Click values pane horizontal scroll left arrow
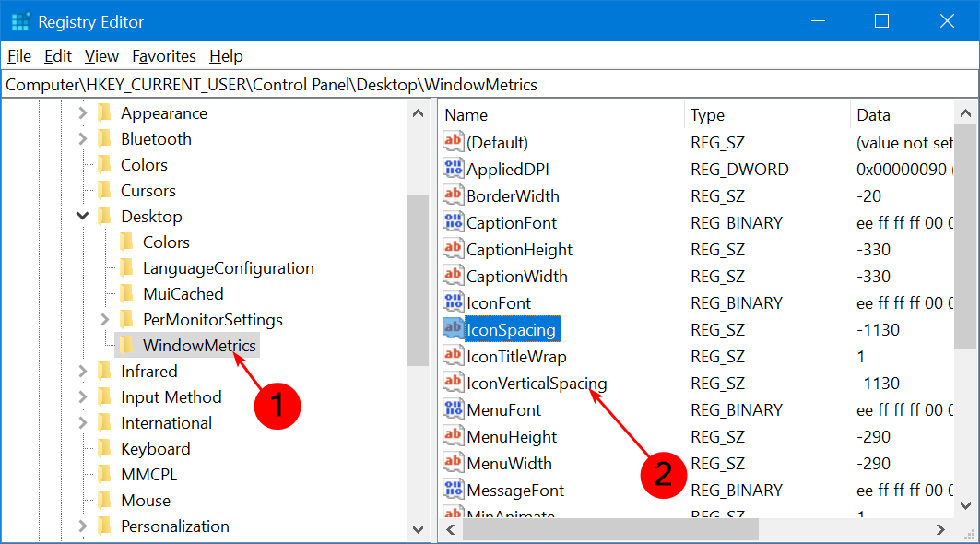Image resolution: width=980 pixels, height=544 pixels. point(451,529)
